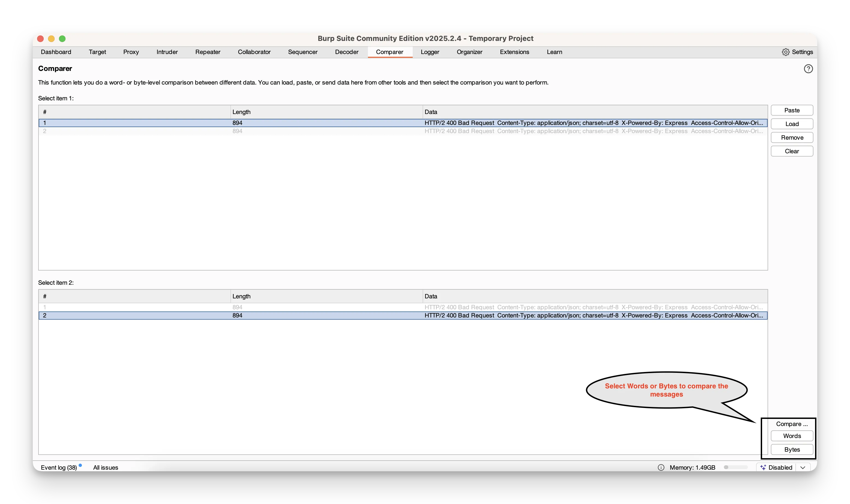Open All issues in status bar
The height and width of the screenshot is (504, 850).
pyautogui.click(x=106, y=467)
